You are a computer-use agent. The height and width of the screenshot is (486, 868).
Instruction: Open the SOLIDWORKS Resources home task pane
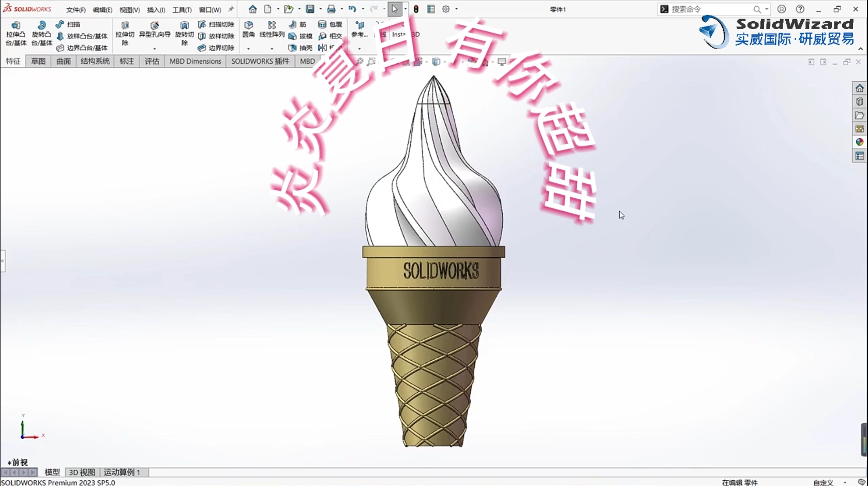860,88
